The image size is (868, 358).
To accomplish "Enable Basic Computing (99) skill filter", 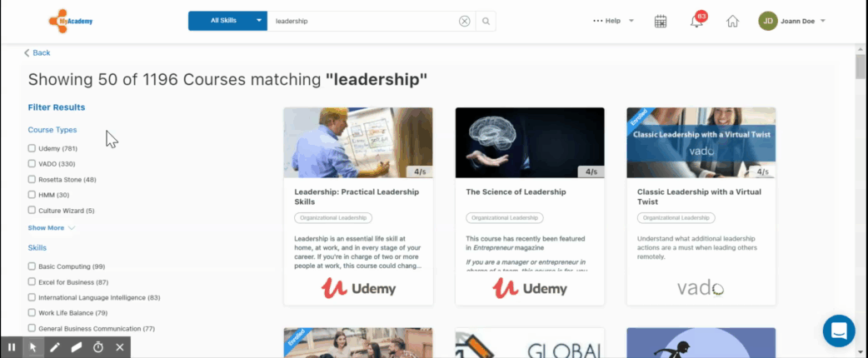I will pyautogui.click(x=32, y=266).
